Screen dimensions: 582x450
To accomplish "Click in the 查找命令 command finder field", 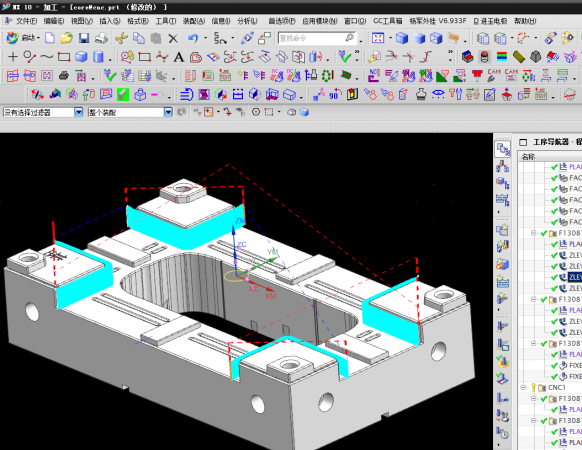I will pos(312,38).
